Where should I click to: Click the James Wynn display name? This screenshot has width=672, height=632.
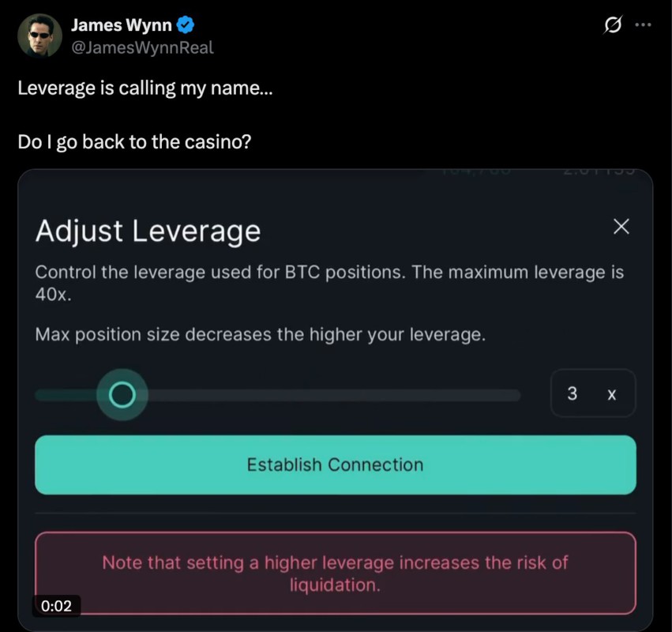[122, 24]
